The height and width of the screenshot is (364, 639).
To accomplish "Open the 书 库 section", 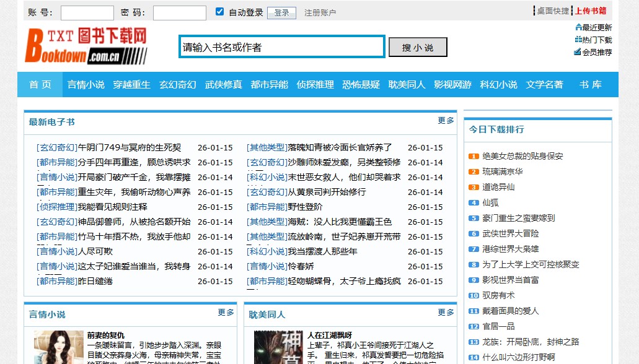I will click(x=589, y=85).
